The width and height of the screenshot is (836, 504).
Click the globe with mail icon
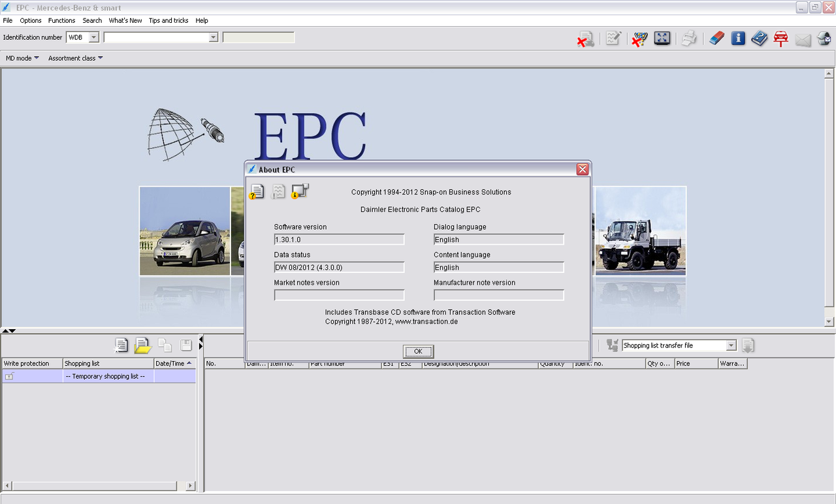(x=824, y=39)
